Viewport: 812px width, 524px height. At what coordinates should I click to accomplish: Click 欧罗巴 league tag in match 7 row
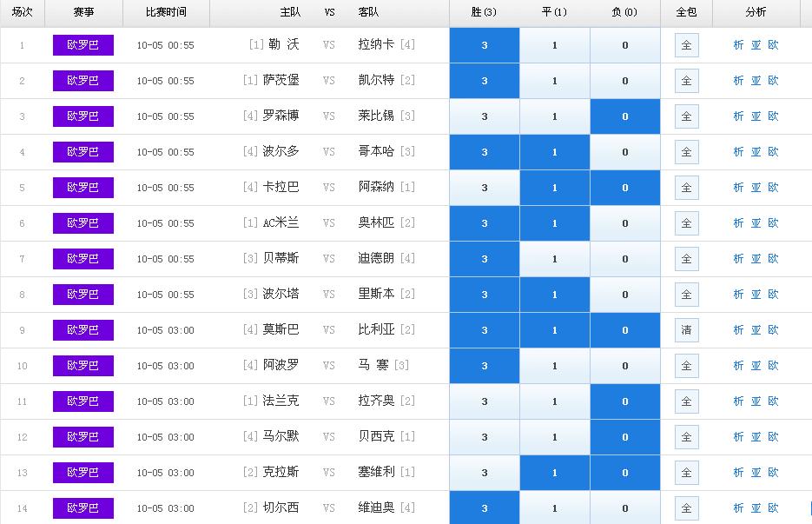[83, 259]
